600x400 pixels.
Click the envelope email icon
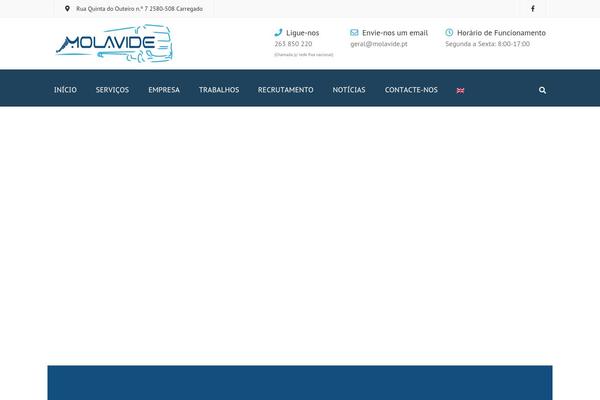click(x=354, y=33)
